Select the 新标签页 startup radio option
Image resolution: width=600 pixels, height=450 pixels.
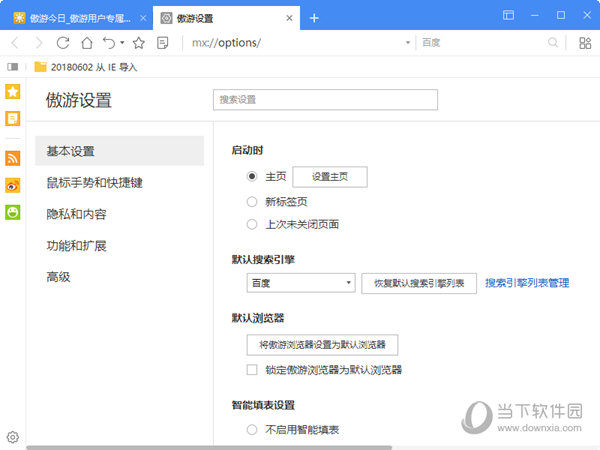point(252,201)
